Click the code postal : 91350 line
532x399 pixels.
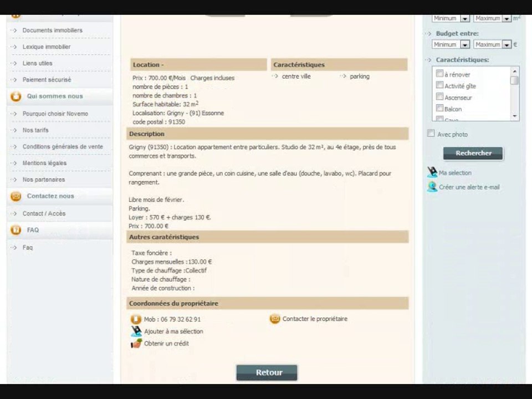tap(159, 122)
